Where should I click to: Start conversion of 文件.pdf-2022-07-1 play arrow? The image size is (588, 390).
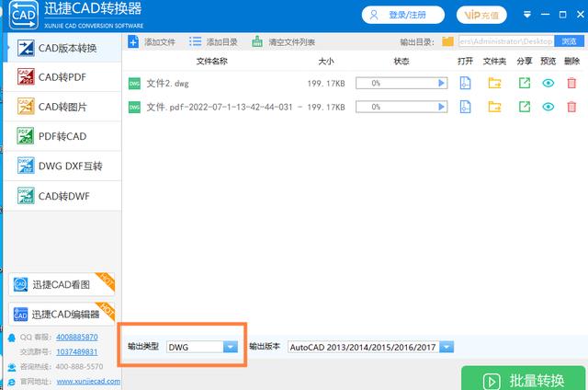441,107
